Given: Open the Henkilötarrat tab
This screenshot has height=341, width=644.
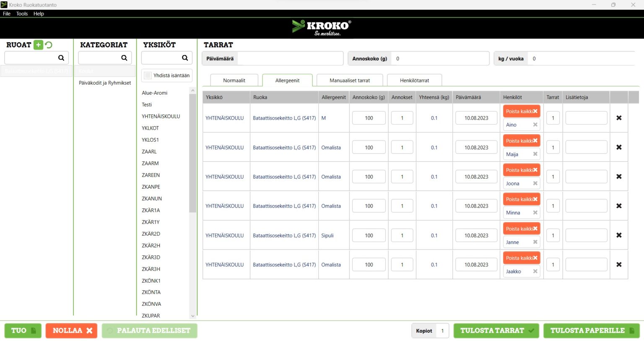Looking at the screenshot, I should 414,81.
